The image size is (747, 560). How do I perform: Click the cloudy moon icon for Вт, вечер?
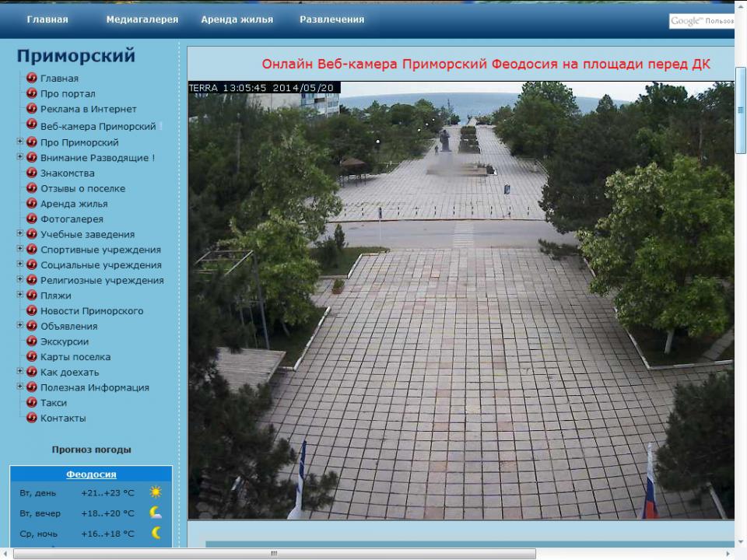click(x=156, y=513)
